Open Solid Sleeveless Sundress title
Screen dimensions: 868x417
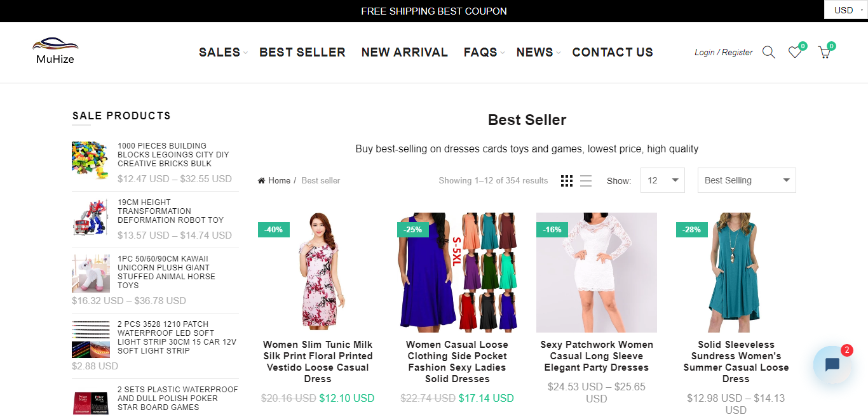pos(736,362)
